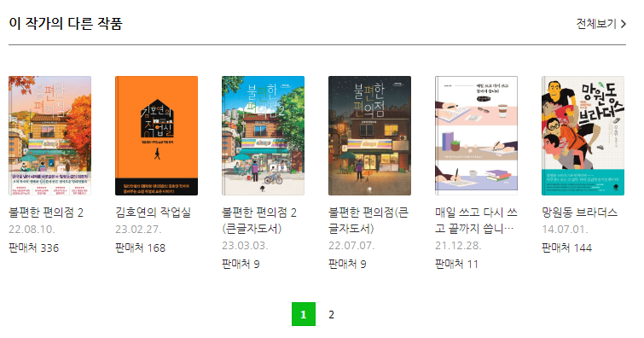
Task: Click the 이 작가의 다른 작품 heading
Action: [66, 23]
